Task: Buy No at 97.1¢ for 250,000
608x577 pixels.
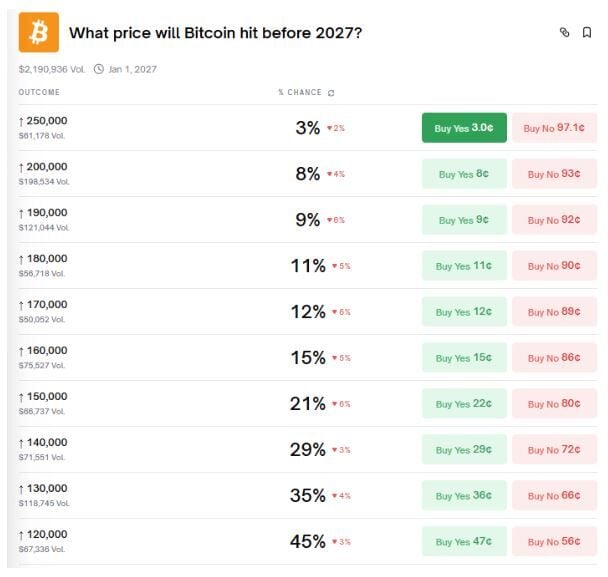Action: 554,128
